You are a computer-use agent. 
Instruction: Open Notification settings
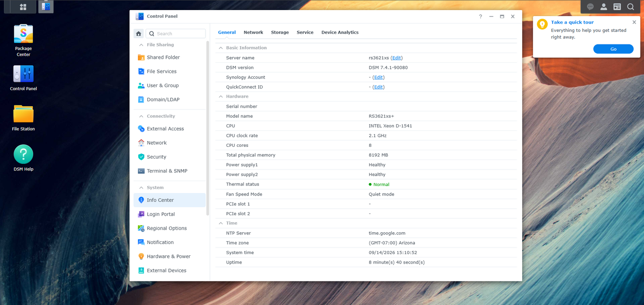pos(170,242)
